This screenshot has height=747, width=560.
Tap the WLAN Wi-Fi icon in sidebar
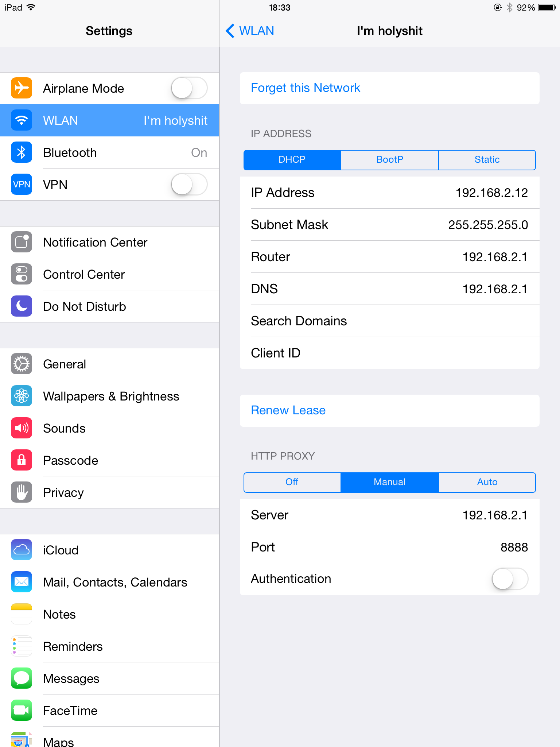[x=22, y=120]
